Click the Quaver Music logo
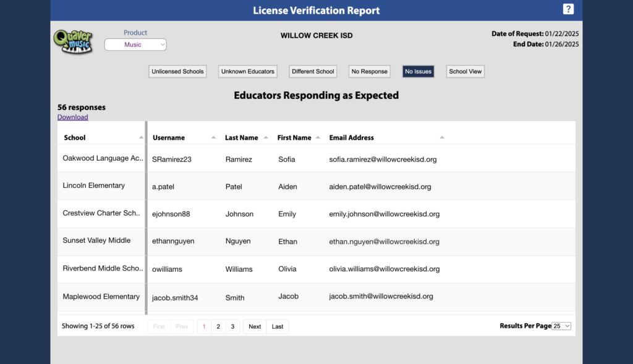The width and height of the screenshot is (633, 364). tap(73, 41)
